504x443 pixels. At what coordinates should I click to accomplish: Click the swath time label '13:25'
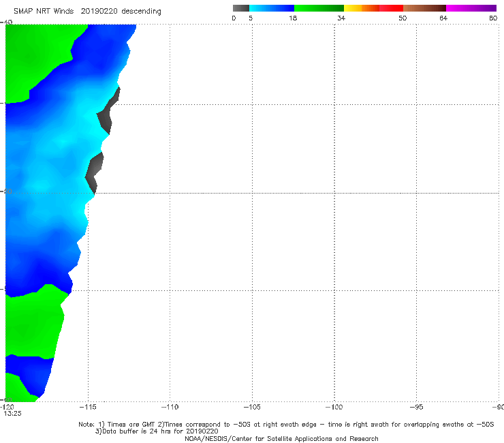click(12, 414)
